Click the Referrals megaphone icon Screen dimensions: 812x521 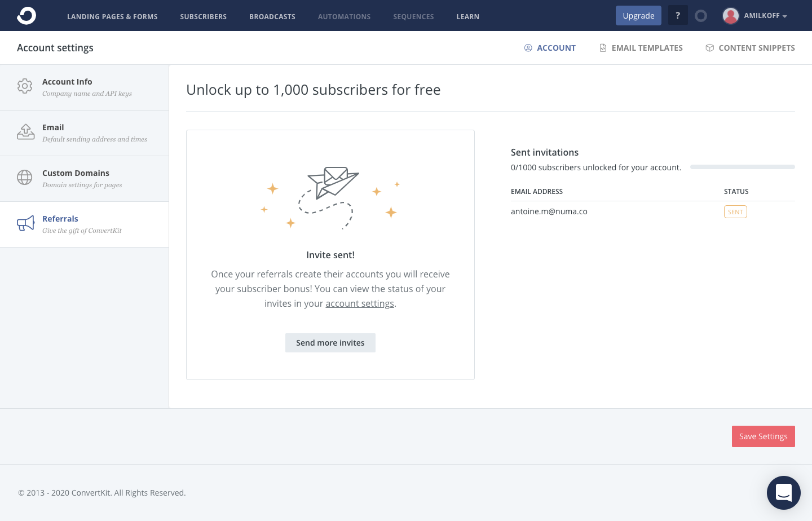(x=25, y=223)
